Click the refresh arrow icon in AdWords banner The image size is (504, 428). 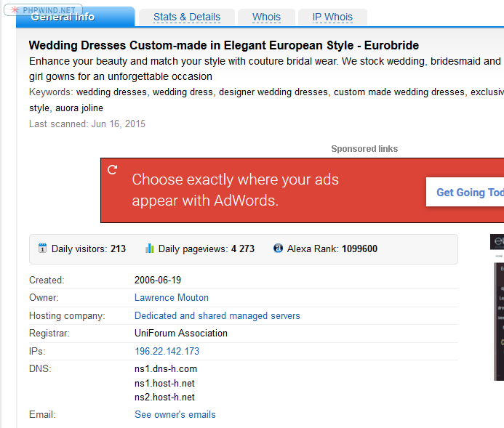112,170
